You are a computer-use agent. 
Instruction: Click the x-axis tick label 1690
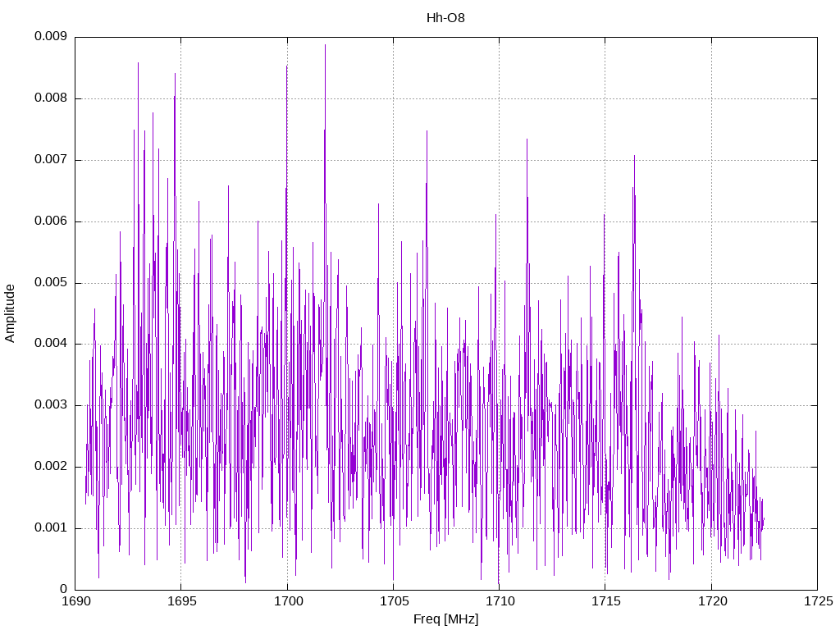pyautogui.click(x=76, y=602)
